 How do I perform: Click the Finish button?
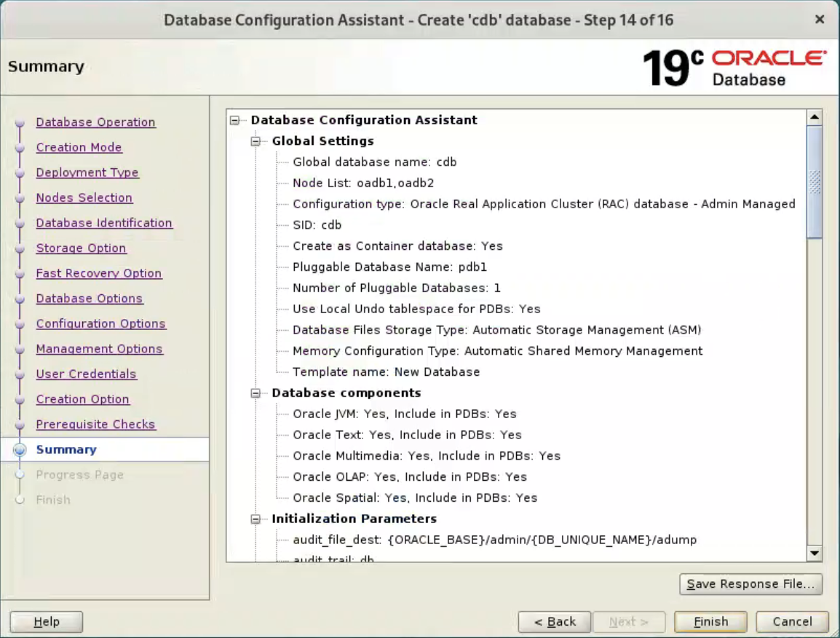[x=711, y=622]
